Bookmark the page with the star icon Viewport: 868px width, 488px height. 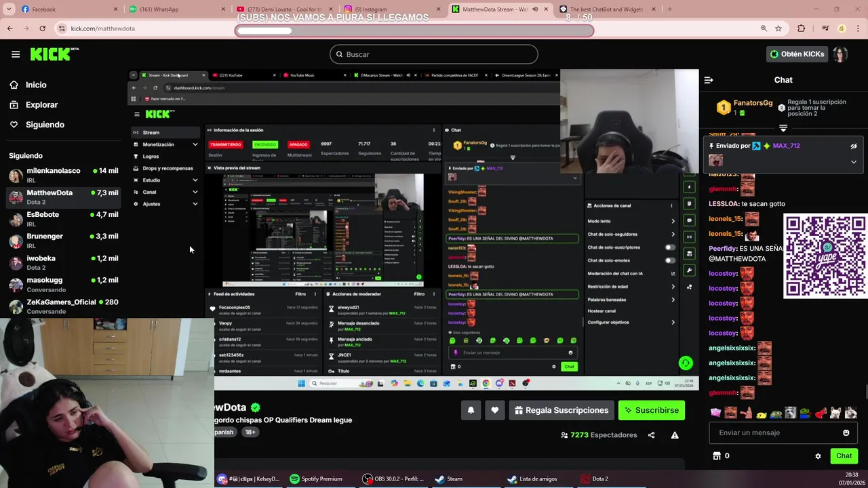click(778, 28)
